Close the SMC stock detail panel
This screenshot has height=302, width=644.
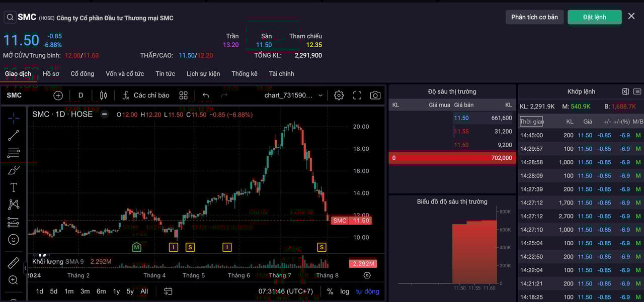[x=631, y=16]
